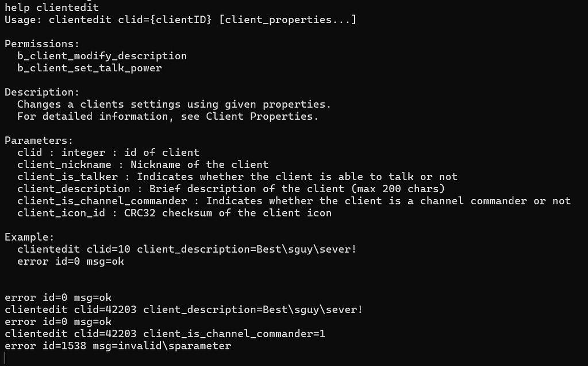Select b_client_modify_description permission text
Viewport: 588px width, 366px height.
[102, 56]
